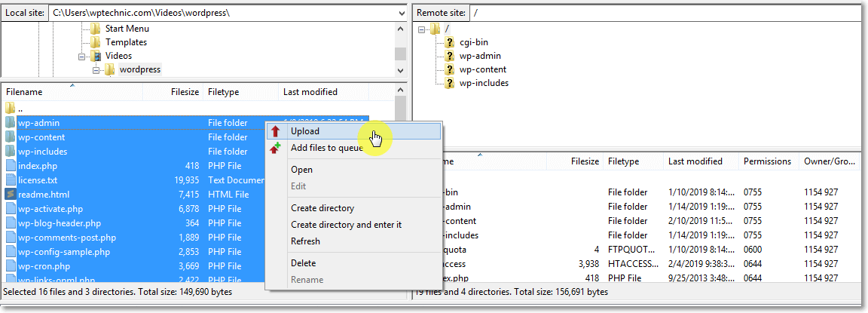Screen dimensions: 868x313
Task: Choose Upload from the context menu
Action: click(305, 131)
